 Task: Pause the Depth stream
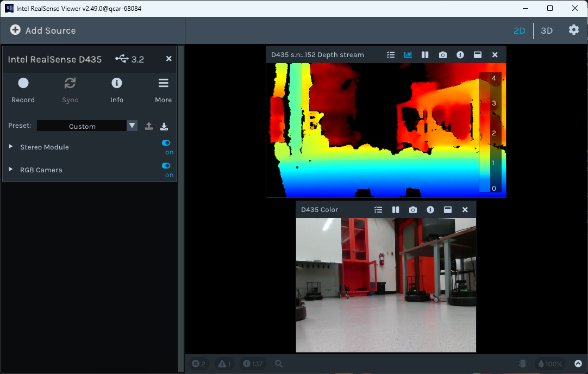(425, 55)
